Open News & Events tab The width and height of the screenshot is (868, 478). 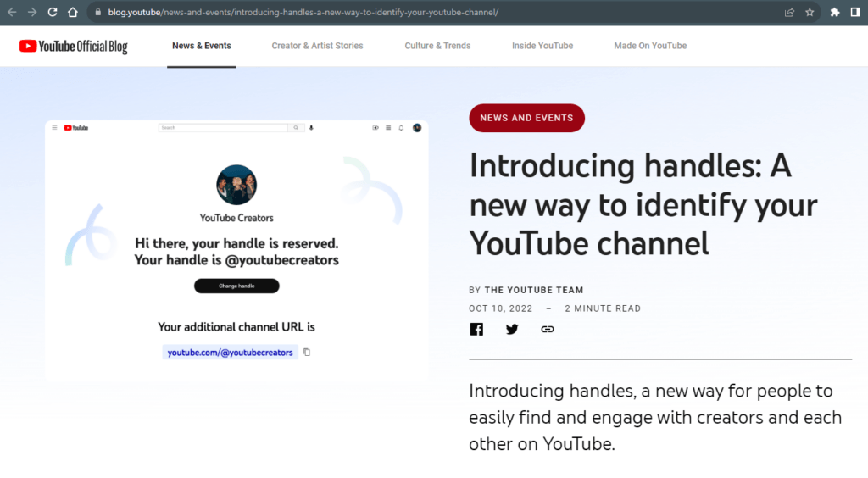pos(202,46)
